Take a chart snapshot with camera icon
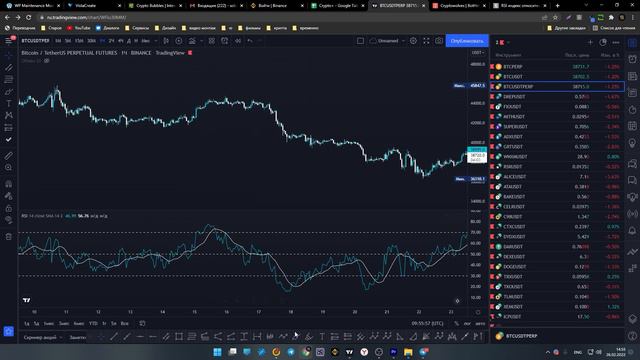640x360 pixels. point(439,41)
